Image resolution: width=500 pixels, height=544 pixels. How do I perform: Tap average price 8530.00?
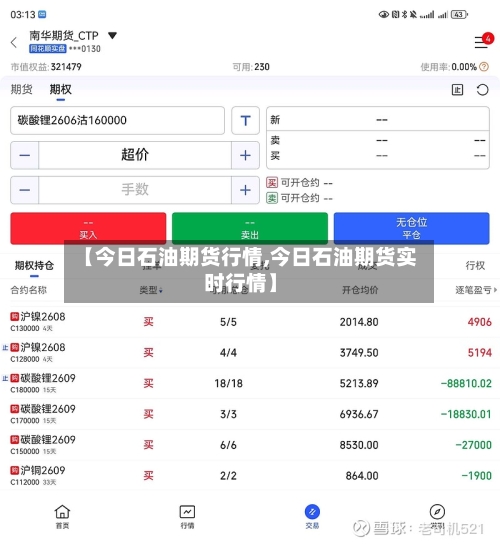[359, 445]
